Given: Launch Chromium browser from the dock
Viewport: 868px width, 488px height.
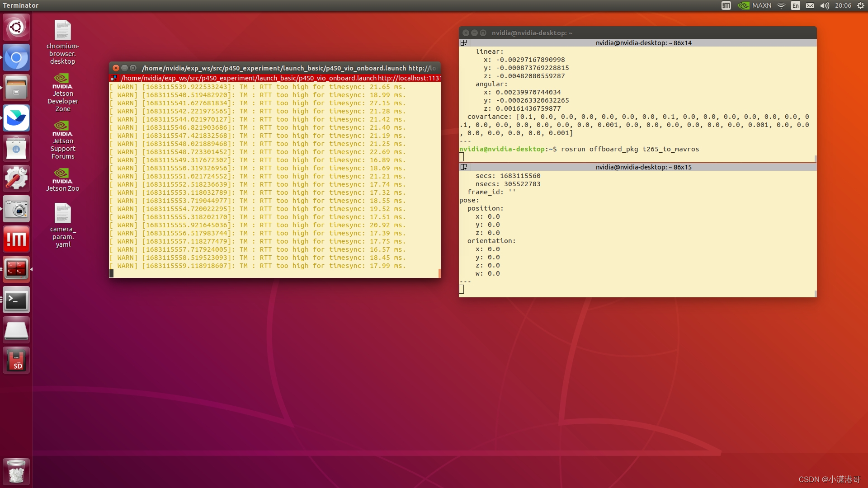Looking at the screenshot, I should pos(16,58).
